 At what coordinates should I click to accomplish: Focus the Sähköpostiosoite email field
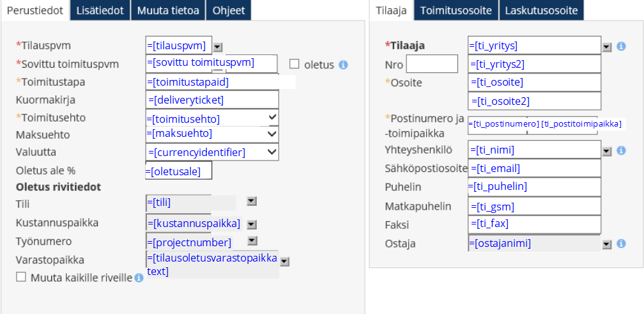tap(534, 168)
